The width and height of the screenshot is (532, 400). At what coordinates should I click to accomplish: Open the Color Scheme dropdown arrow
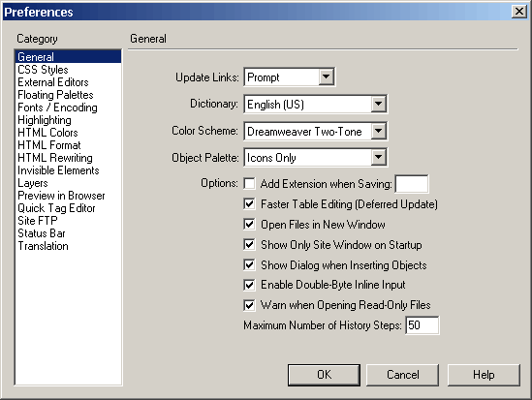(378, 131)
